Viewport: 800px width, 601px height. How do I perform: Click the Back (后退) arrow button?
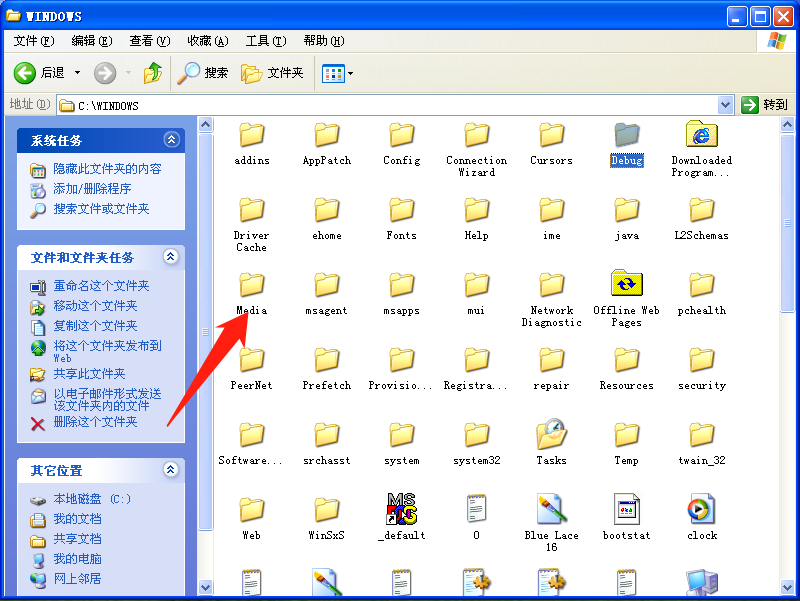click(24, 73)
